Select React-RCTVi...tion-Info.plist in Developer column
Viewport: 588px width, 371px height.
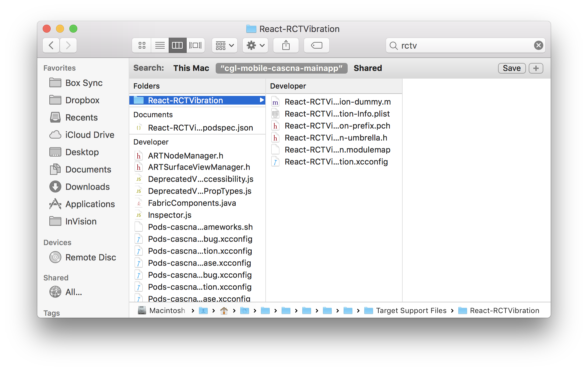337,114
